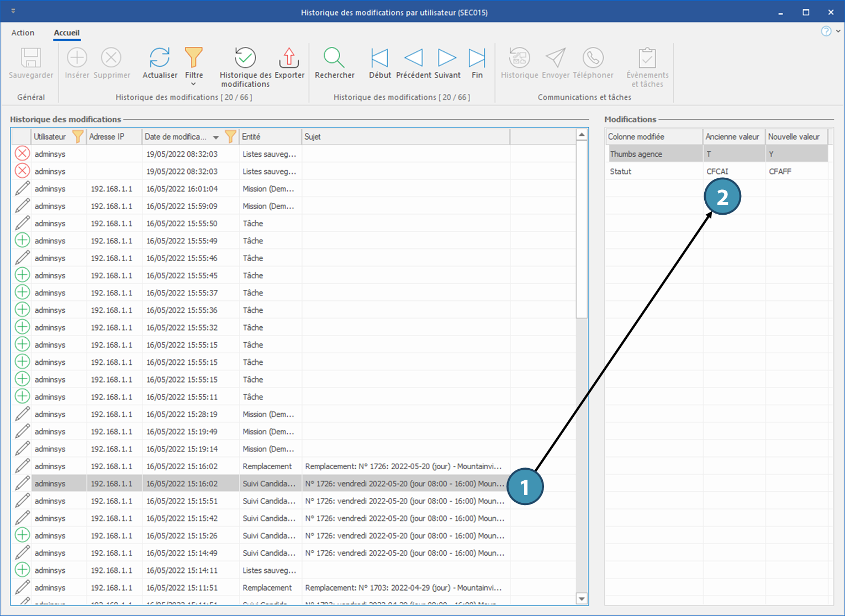Go to Précédent record arrow
845x616 pixels.
click(x=413, y=58)
